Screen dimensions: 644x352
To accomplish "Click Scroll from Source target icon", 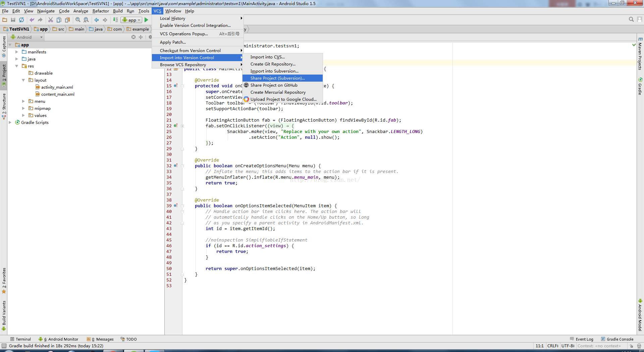I will click(133, 37).
